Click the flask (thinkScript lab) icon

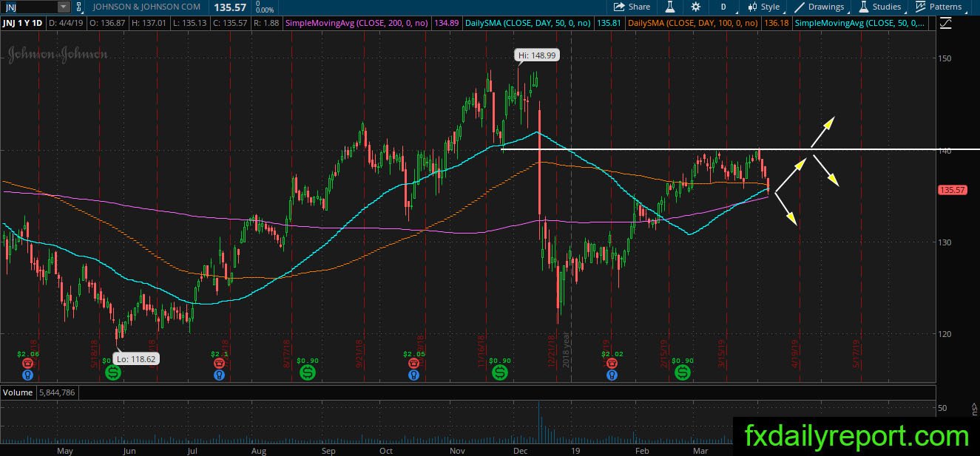point(670,7)
